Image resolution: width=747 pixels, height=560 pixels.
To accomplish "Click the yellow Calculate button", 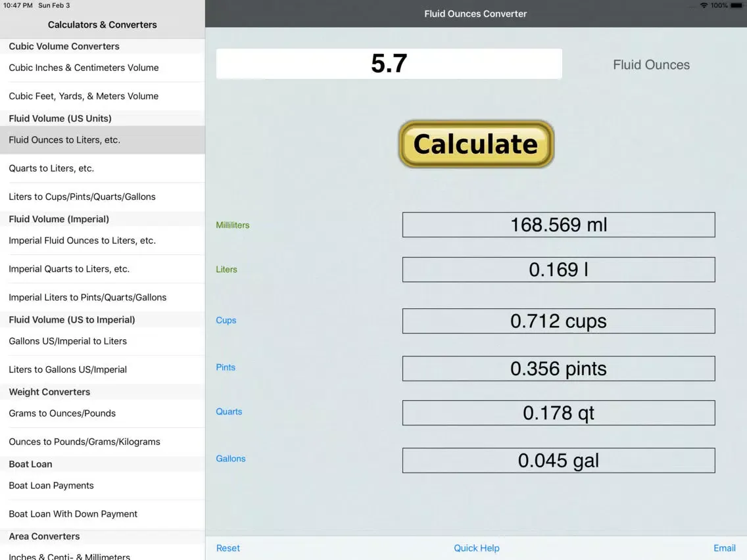I will (476, 144).
